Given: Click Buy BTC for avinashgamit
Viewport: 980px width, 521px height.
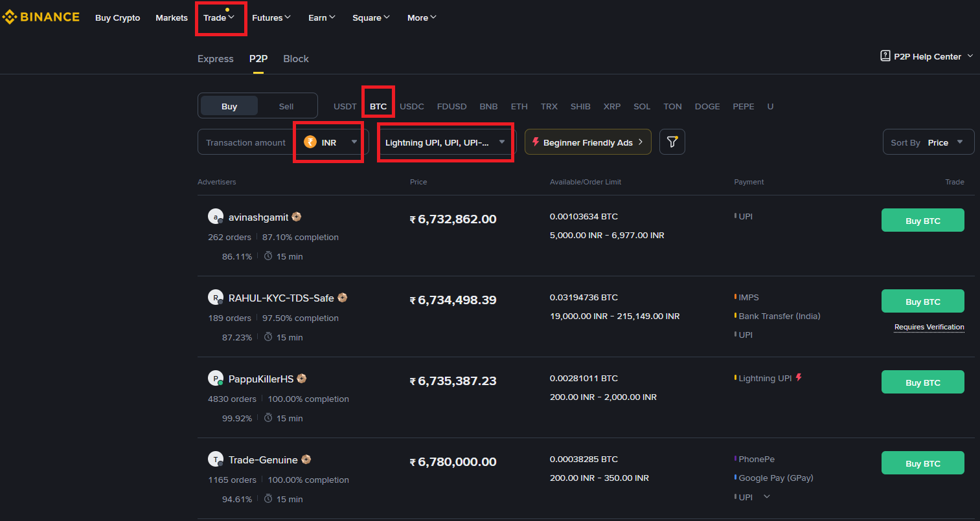Looking at the screenshot, I should pyautogui.click(x=923, y=220).
